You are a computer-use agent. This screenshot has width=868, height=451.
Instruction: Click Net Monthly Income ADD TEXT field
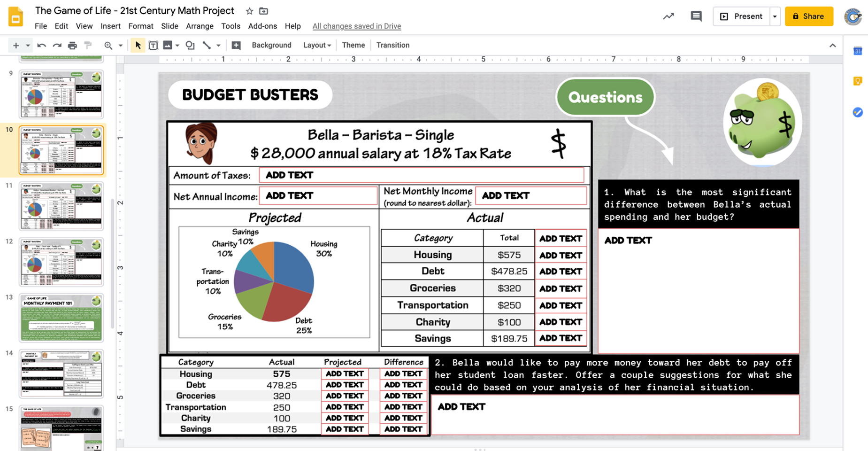click(x=531, y=196)
